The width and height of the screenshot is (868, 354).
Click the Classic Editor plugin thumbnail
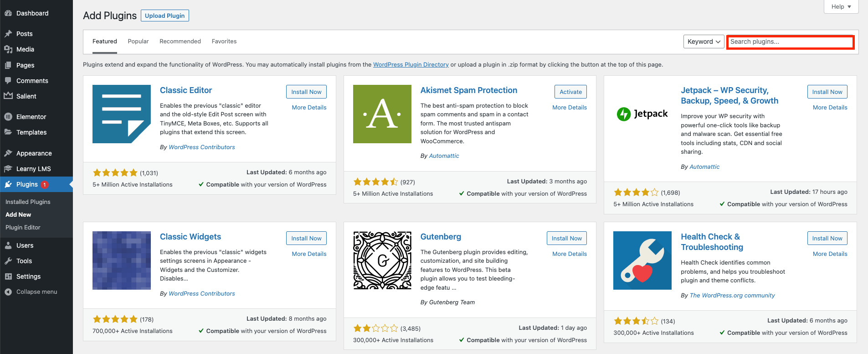tap(122, 114)
